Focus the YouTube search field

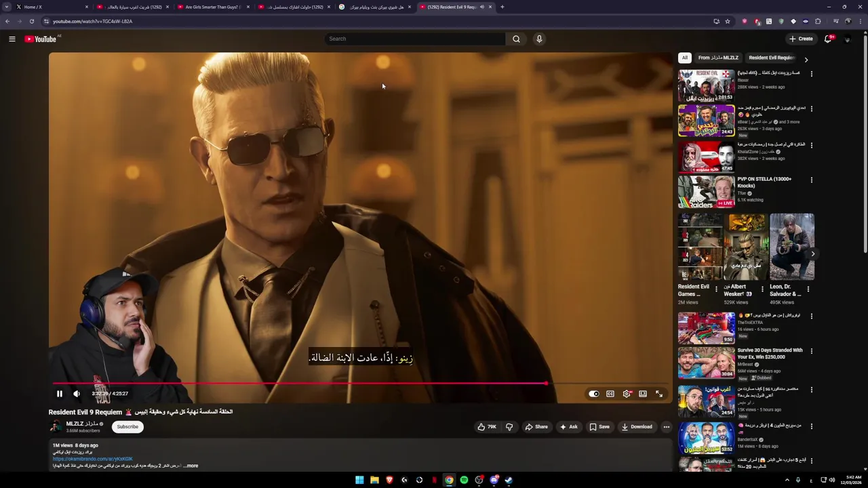click(415, 39)
